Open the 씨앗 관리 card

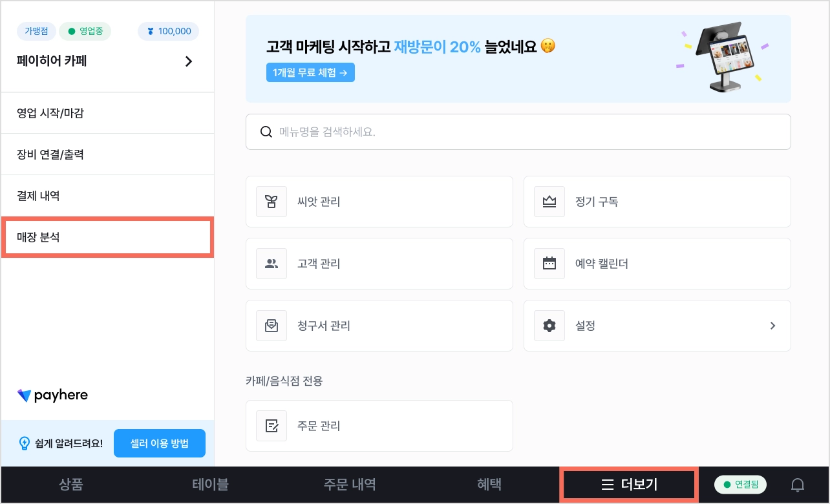(x=379, y=202)
